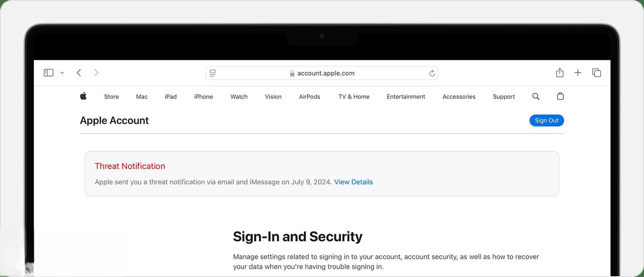
Task: Show the Safari sidebar
Action: 49,73
